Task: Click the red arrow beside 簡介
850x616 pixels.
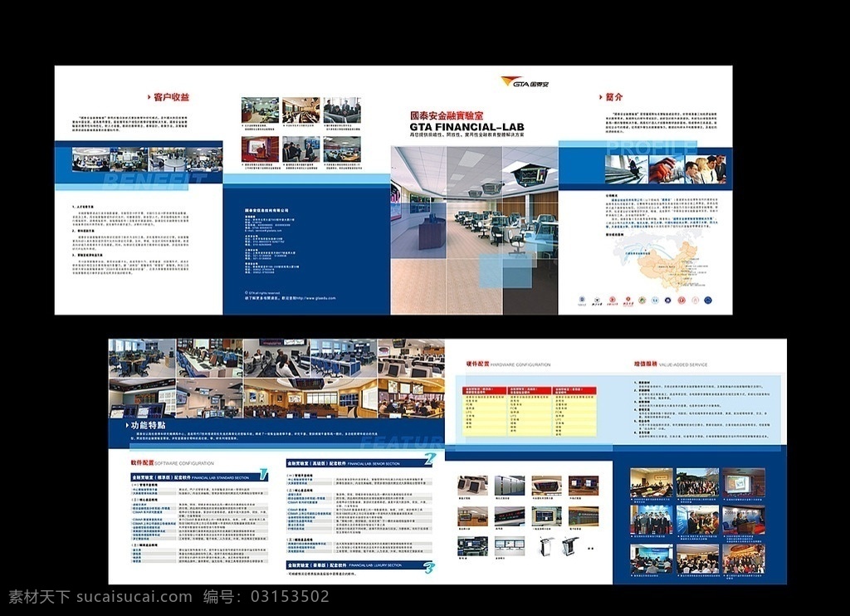Action: pos(600,98)
